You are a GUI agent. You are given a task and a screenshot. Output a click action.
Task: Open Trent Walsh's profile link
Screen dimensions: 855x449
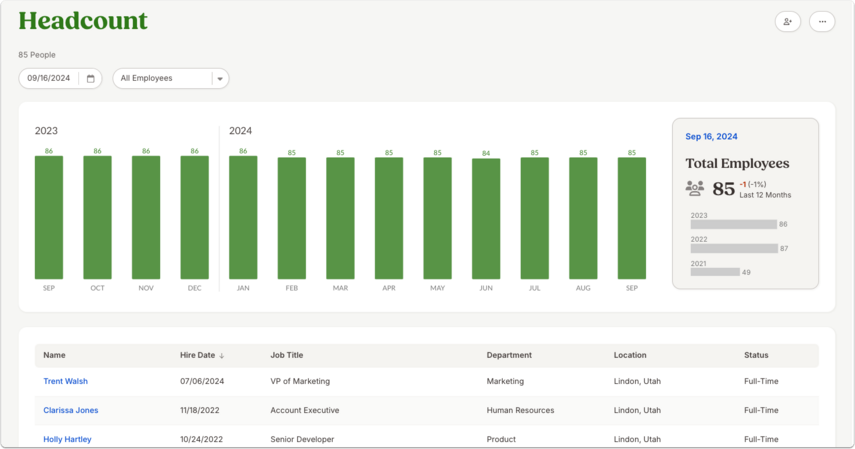[x=65, y=381]
